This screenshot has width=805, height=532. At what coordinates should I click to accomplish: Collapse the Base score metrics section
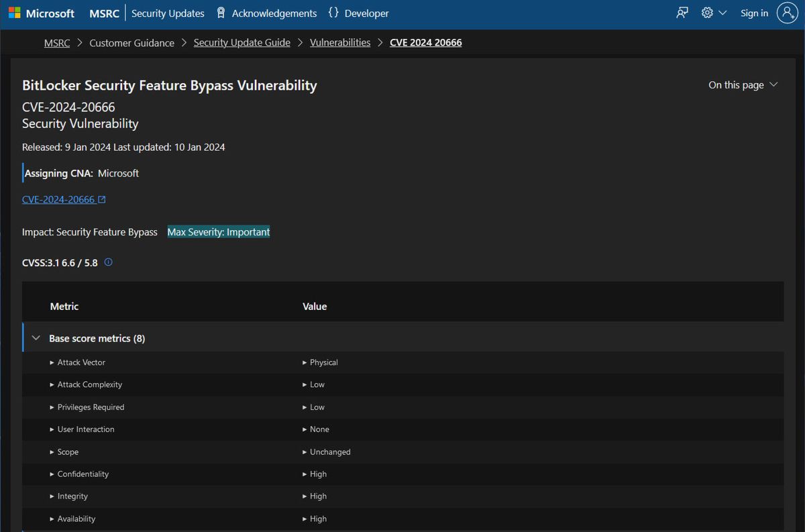coord(36,337)
